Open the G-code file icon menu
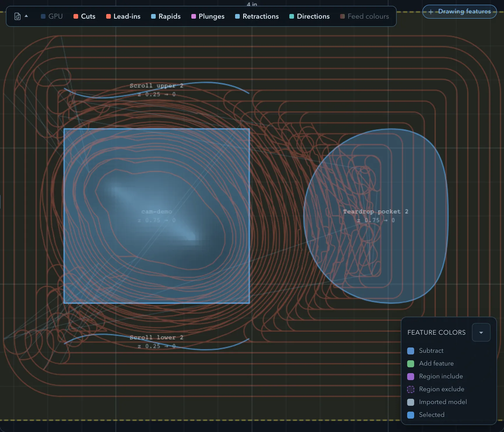 (17, 16)
